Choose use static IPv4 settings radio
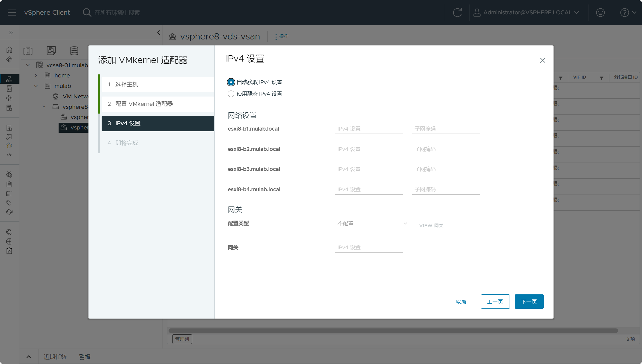The image size is (642, 364). [x=231, y=94]
